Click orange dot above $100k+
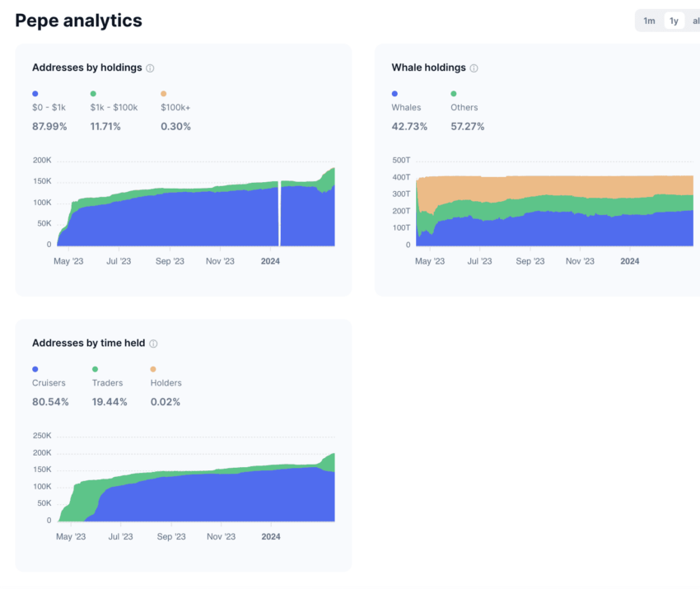 click(x=164, y=94)
